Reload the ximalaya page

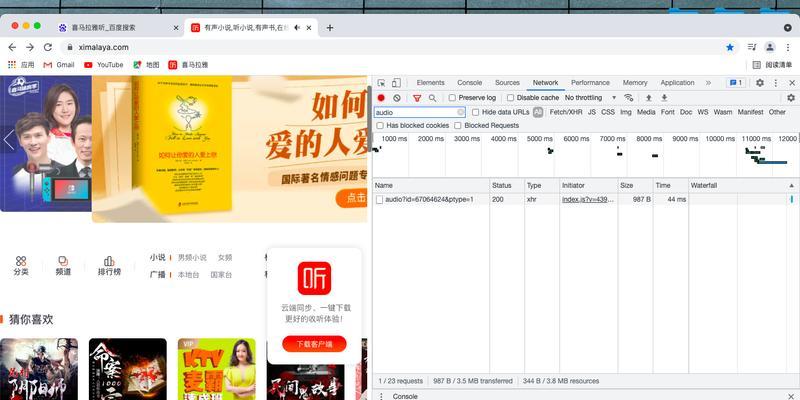[x=47, y=47]
